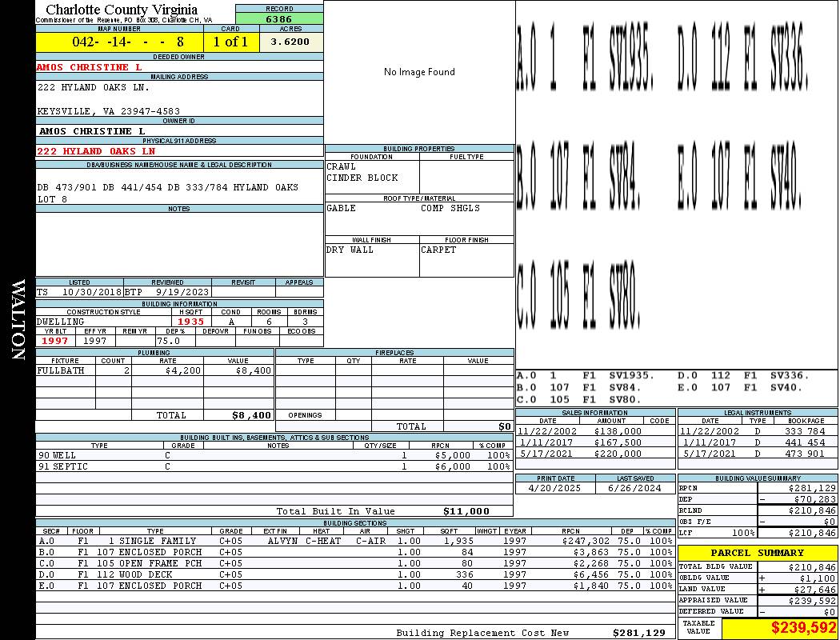The image size is (840, 640).
Task: Select the floor finish CARPET
Action: coord(438,250)
